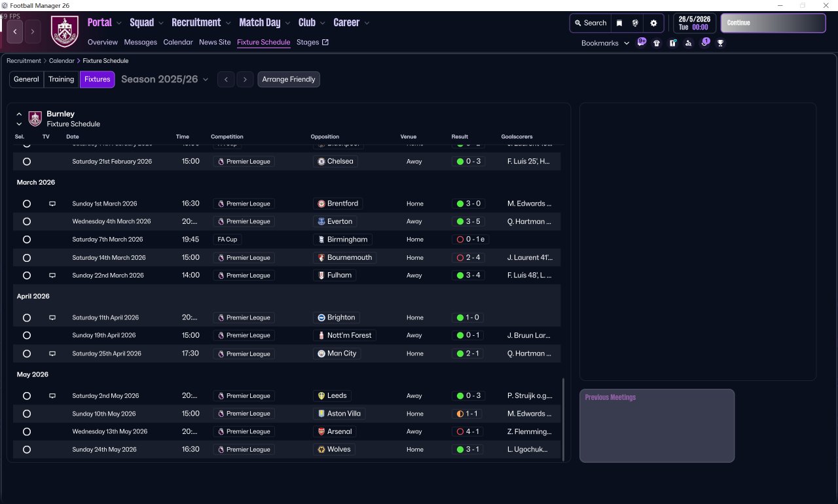Open the News Site tab
The width and height of the screenshot is (838, 504).
tap(215, 42)
